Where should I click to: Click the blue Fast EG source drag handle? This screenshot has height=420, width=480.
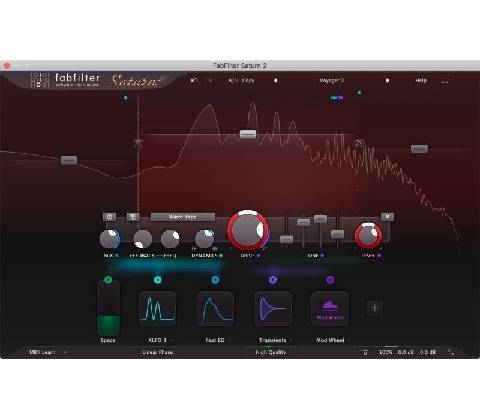(x=215, y=279)
